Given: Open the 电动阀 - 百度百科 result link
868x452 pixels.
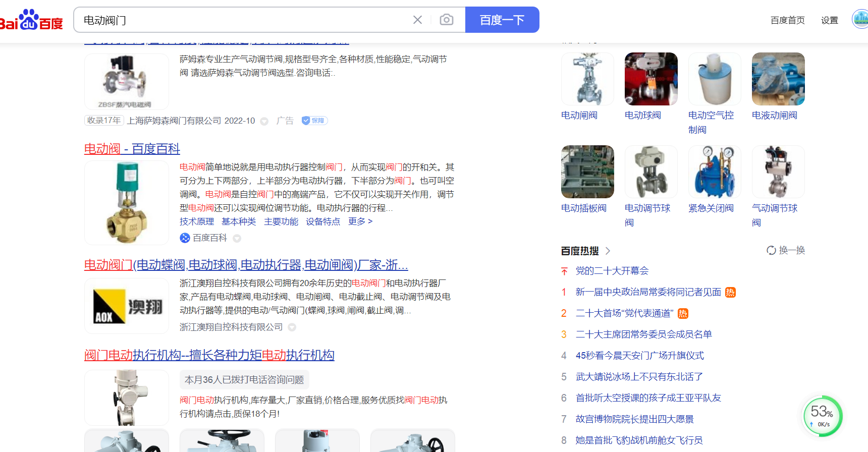Looking at the screenshot, I should pos(132,149).
